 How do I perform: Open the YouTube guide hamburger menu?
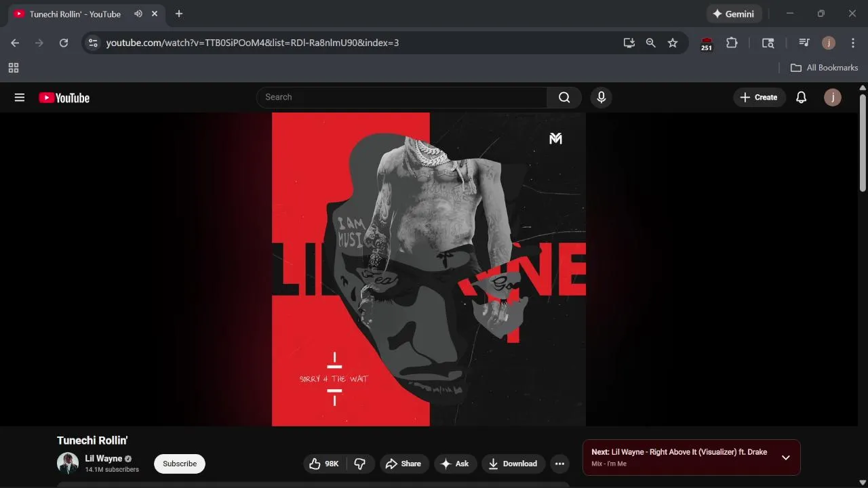click(x=20, y=98)
